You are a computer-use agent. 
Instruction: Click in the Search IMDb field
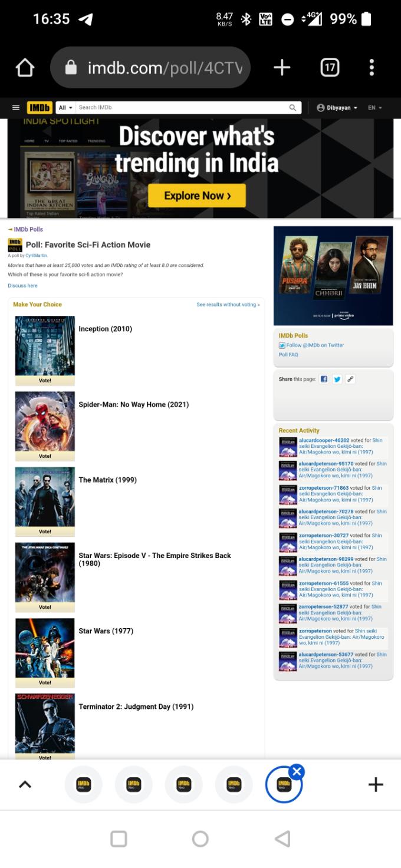click(x=183, y=108)
